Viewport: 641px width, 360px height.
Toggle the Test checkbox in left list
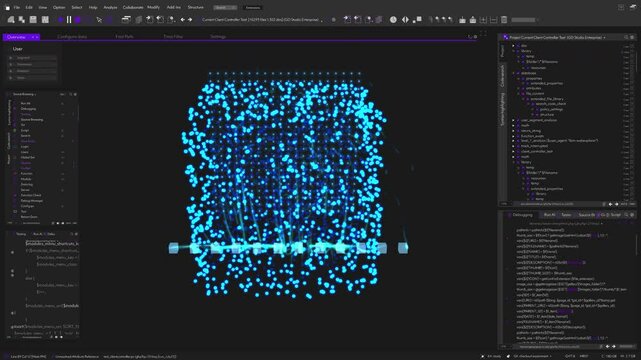pyautogui.click(x=15, y=212)
